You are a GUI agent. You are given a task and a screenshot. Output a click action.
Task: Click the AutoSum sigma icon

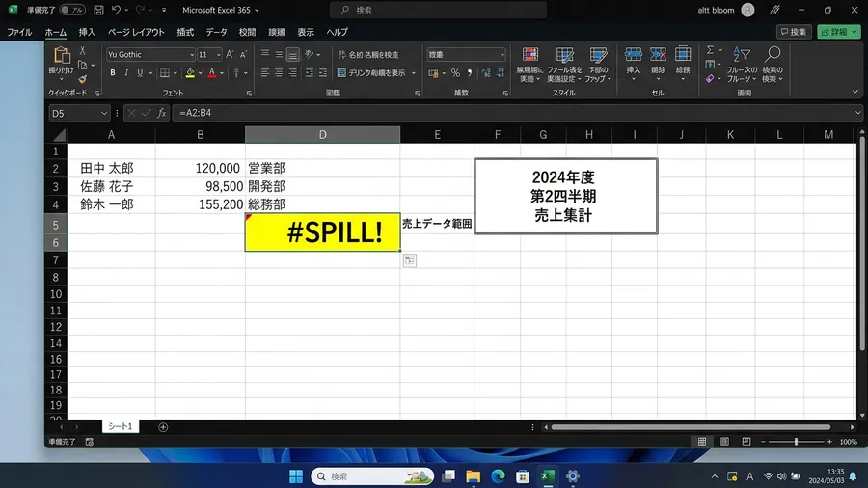[x=710, y=50]
